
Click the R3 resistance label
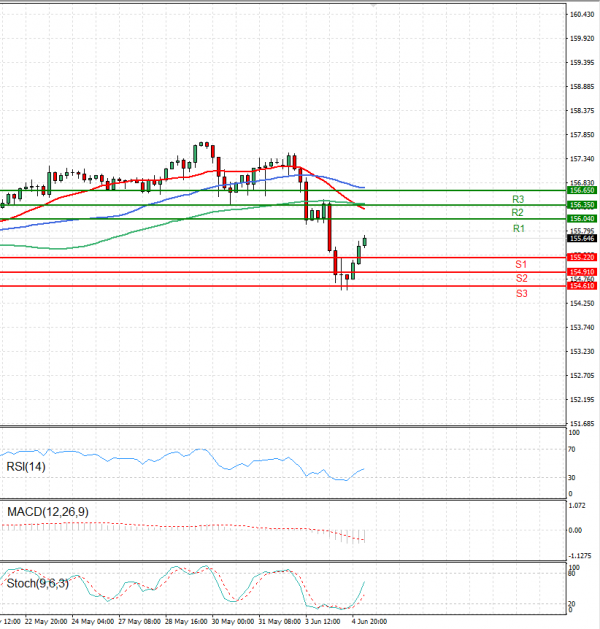pos(518,199)
